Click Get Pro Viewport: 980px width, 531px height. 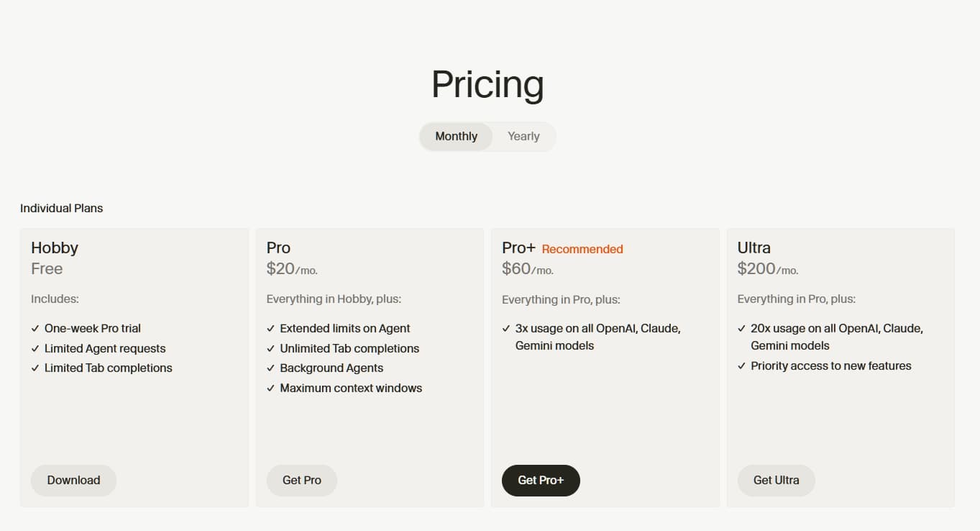[x=301, y=480]
